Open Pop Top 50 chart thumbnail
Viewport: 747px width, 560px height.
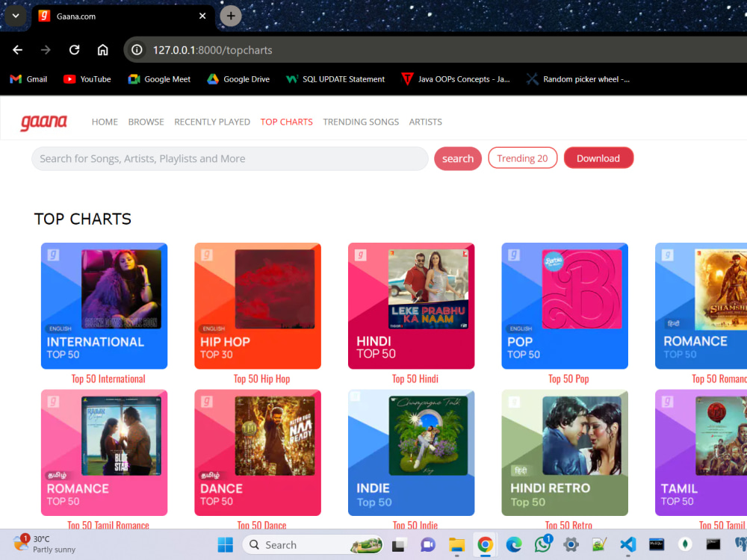[x=565, y=305]
